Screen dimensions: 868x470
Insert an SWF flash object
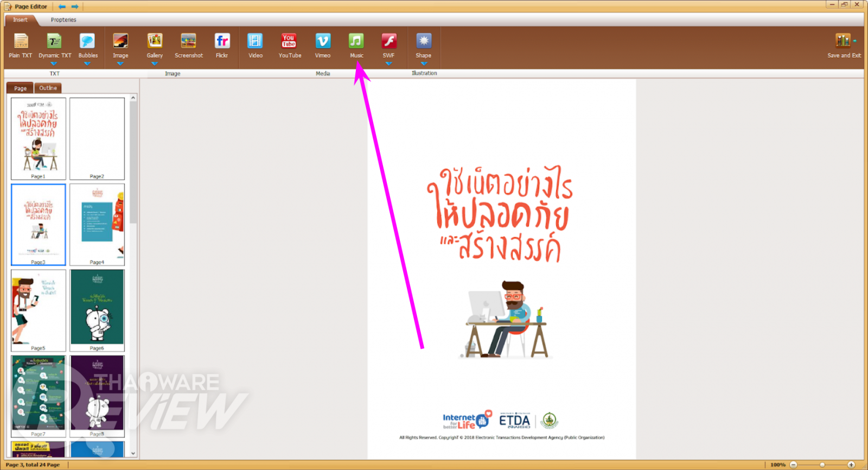click(x=388, y=45)
